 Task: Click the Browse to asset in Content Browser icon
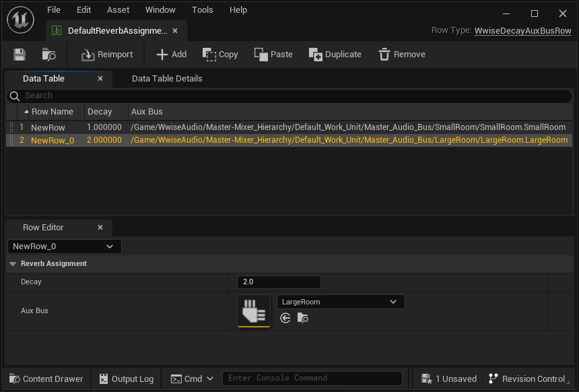pyautogui.click(x=48, y=55)
